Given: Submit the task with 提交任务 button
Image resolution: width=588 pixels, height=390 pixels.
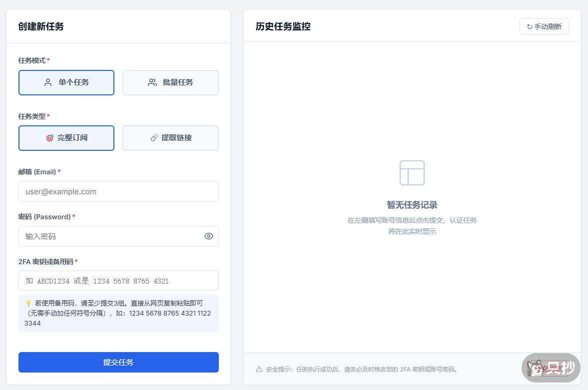Looking at the screenshot, I should point(118,362).
